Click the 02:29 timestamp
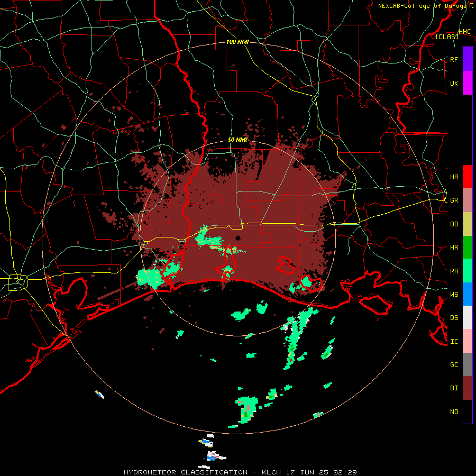This screenshot has width=476, height=476. [345, 472]
